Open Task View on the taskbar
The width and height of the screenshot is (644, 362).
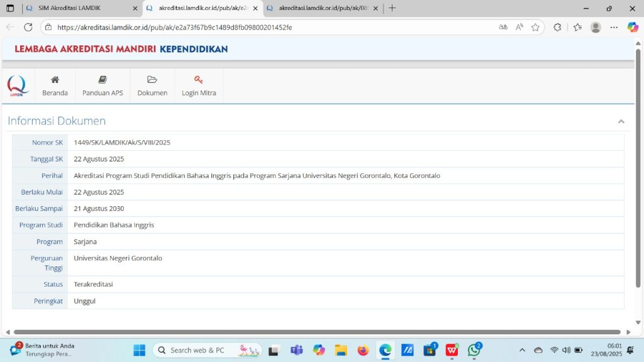(274, 350)
